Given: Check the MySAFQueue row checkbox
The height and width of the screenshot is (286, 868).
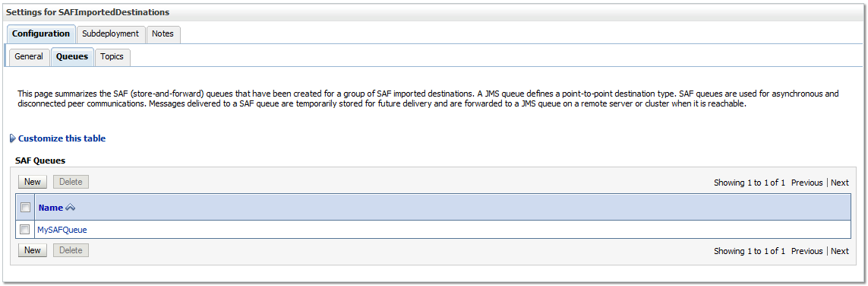Looking at the screenshot, I should (x=25, y=230).
